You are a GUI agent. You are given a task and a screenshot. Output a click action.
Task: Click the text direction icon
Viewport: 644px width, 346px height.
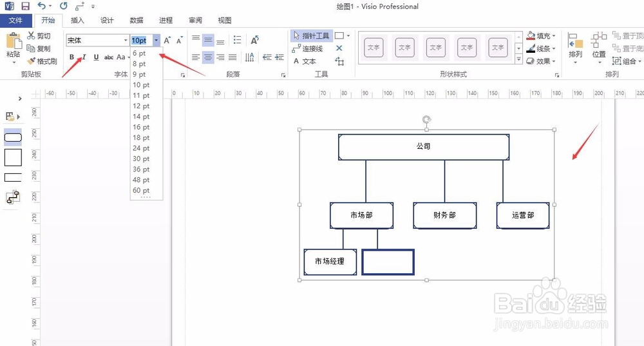point(250,57)
